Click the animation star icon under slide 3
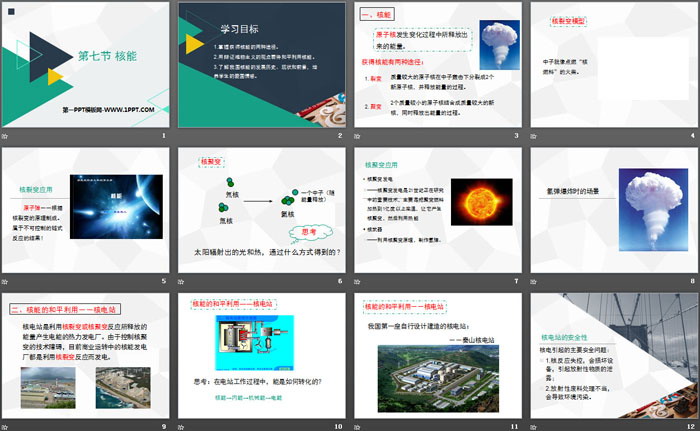 pyautogui.click(x=357, y=136)
